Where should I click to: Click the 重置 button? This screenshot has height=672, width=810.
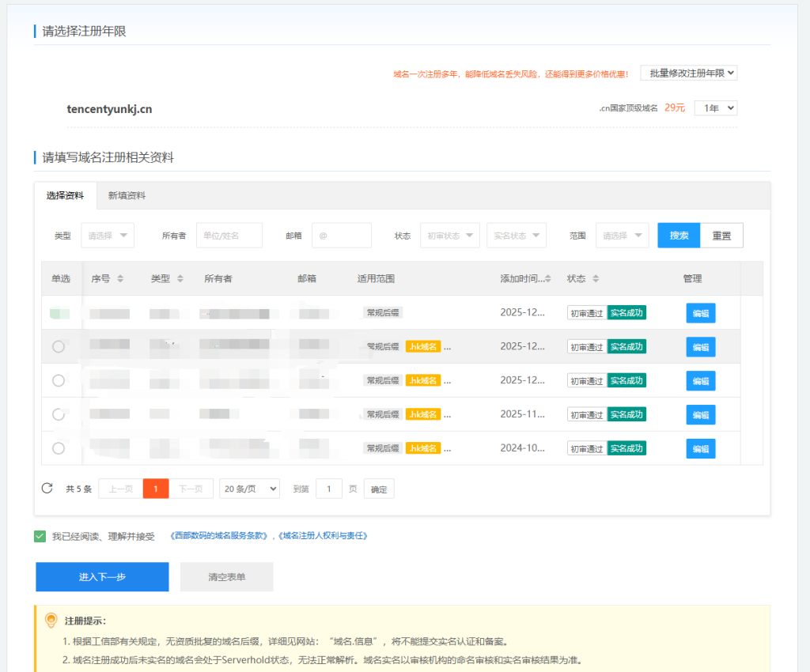click(721, 236)
